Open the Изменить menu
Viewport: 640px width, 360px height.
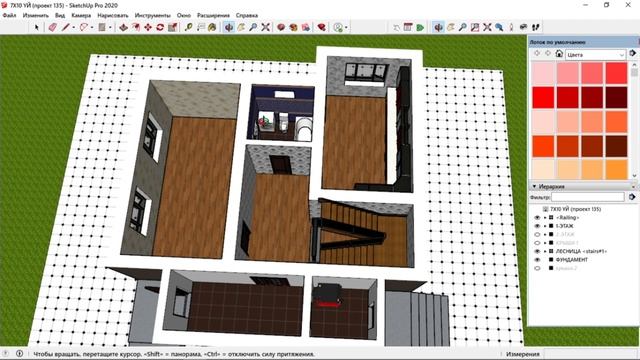(36, 16)
